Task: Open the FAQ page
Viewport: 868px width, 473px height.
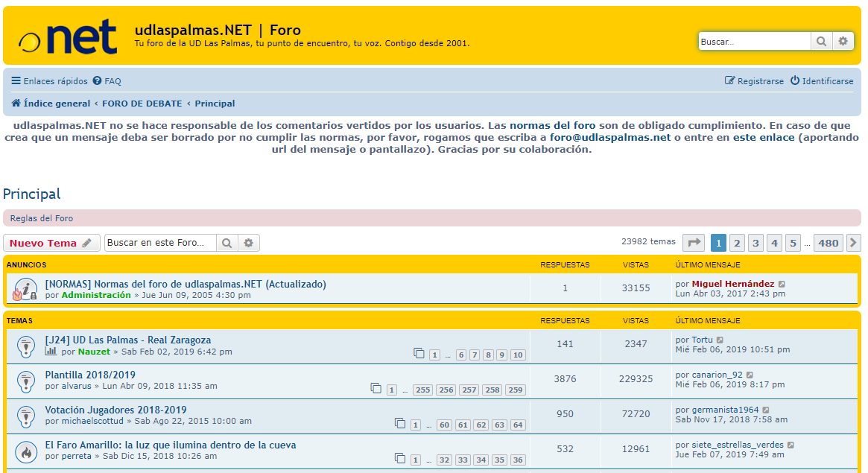Action: pos(107,80)
